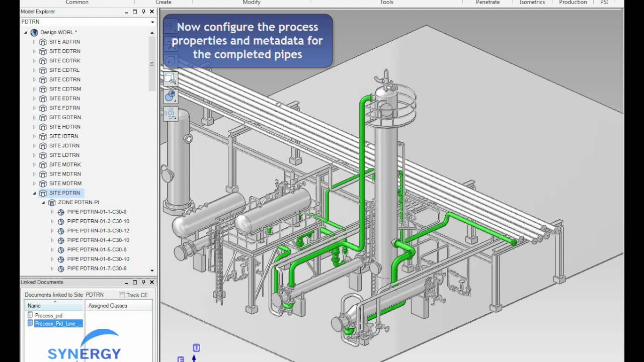This screenshot has width=644, height=362.
Task: Expand the PIPE PDTRN-01-4-C30-10 node
Action: [52, 240]
